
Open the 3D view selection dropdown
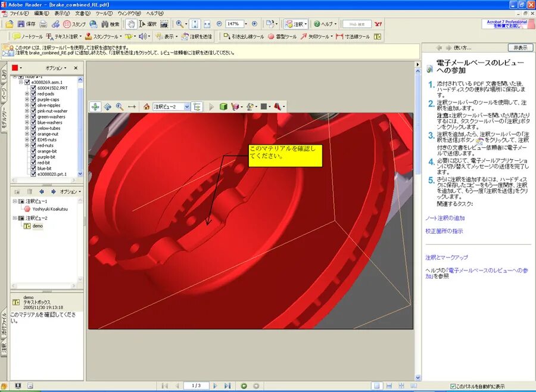click(x=187, y=107)
